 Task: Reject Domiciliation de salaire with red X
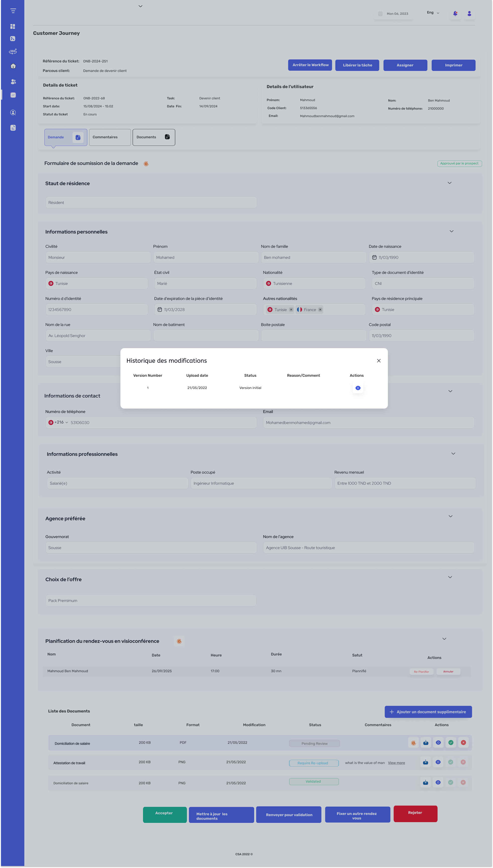(x=463, y=742)
